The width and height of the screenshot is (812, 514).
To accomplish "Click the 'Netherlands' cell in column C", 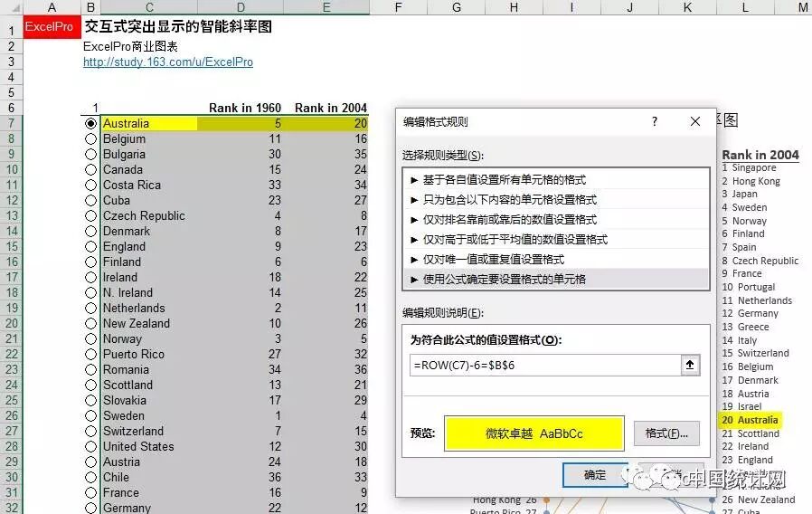I will 149,308.
